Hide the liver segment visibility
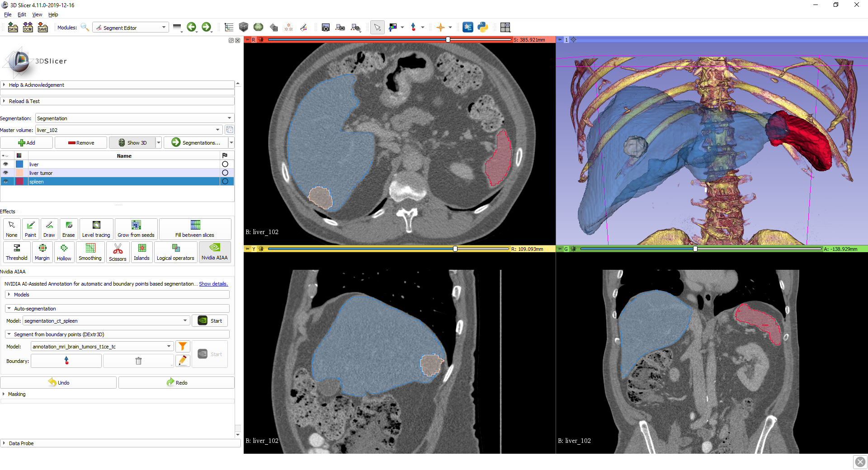Image resolution: width=868 pixels, height=470 pixels. [5, 164]
